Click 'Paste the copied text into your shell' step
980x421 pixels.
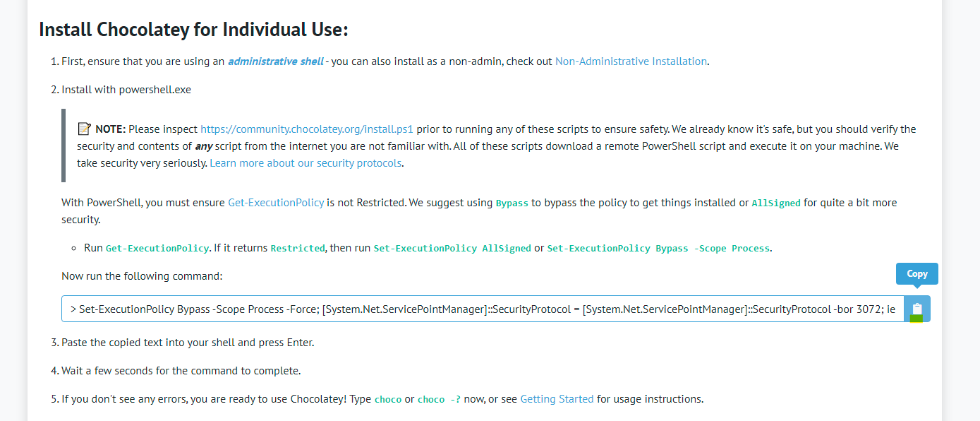(x=188, y=343)
